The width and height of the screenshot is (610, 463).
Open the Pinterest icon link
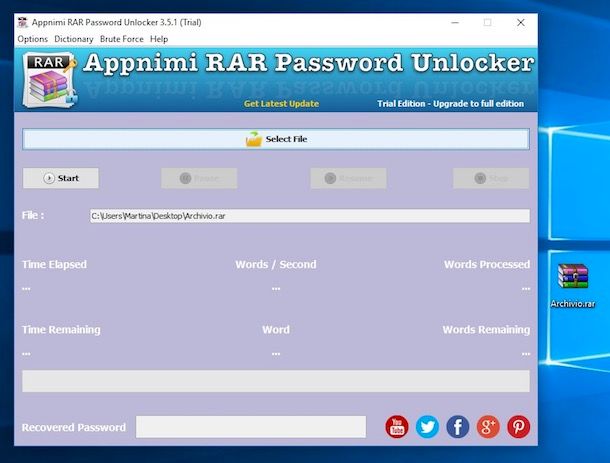pos(519,427)
